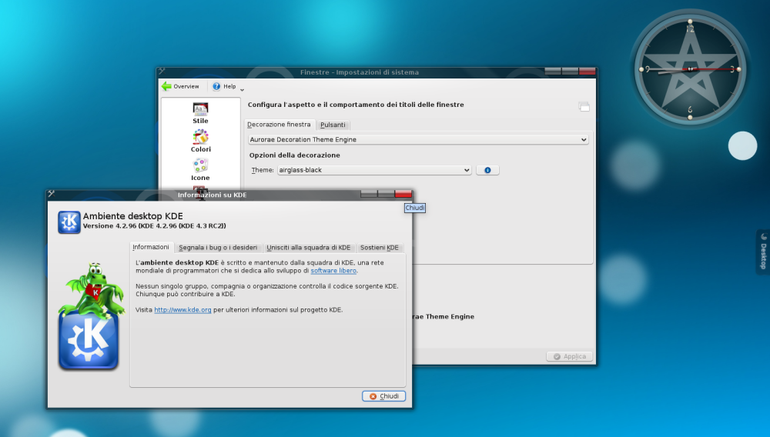Open the Segnala i bug o i desideri tab
The image size is (770, 437).
[x=218, y=247]
